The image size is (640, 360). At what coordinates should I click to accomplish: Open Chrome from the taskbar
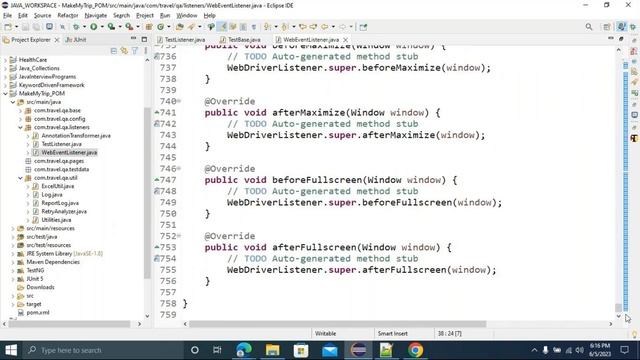click(416, 350)
